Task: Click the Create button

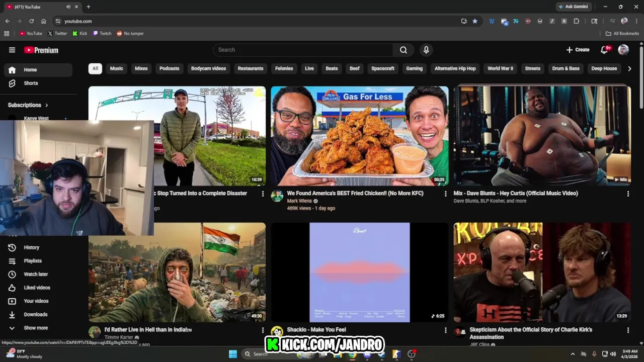Action: click(578, 50)
